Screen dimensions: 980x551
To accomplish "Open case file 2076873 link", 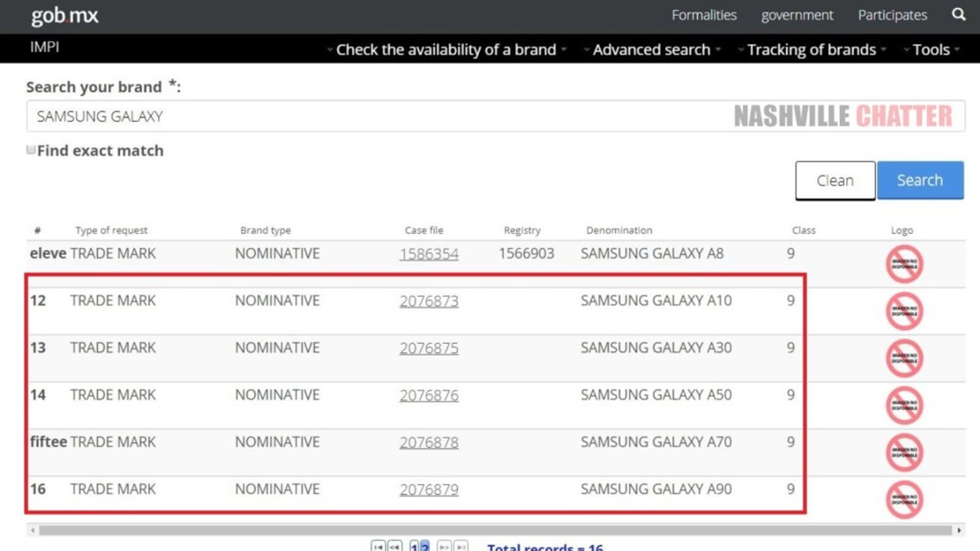I will [x=429, y=301].
